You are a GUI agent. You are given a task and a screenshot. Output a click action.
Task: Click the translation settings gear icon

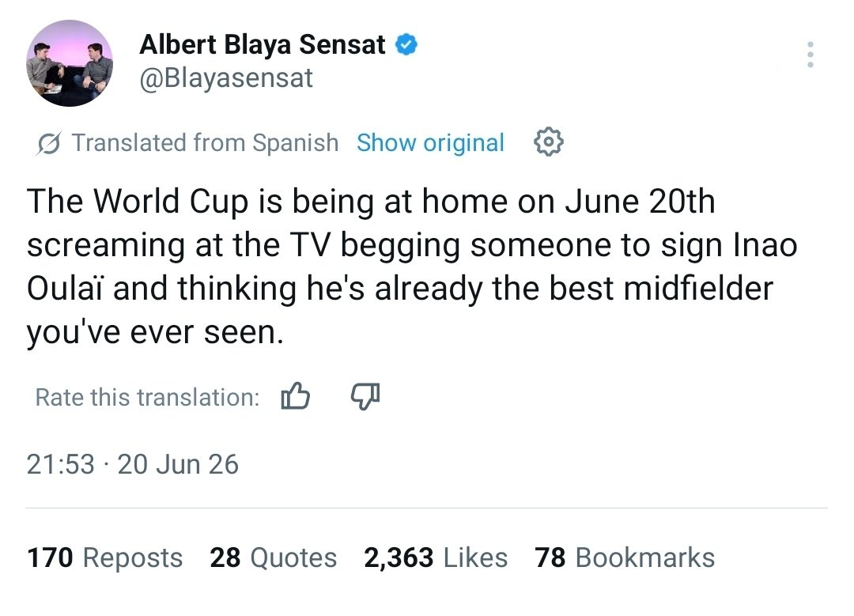[548, 142]
